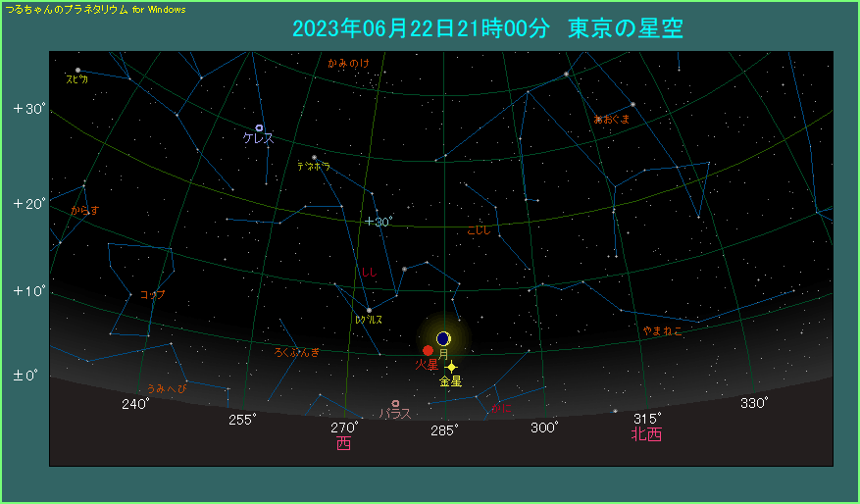860x504 pixels.
Task: Select the Denebola (デネボラ) star point
Action: pyautogui.click(x=314, y=157)
